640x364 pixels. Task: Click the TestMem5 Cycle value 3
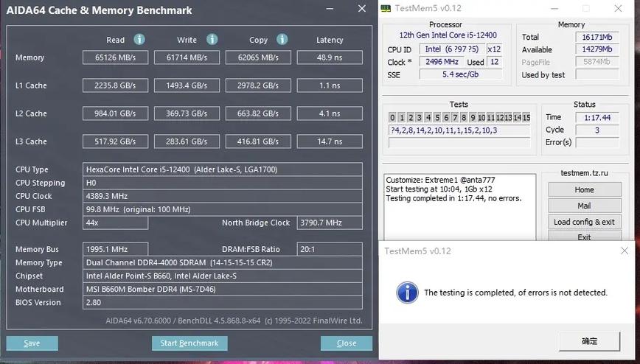click(x=597, y=130)
